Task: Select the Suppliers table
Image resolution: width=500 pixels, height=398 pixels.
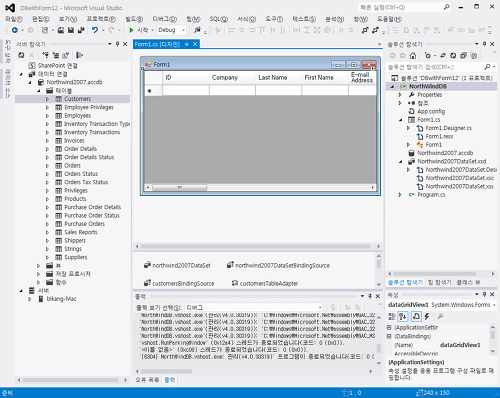Action: pyautogui.click(x=75, y=257)
